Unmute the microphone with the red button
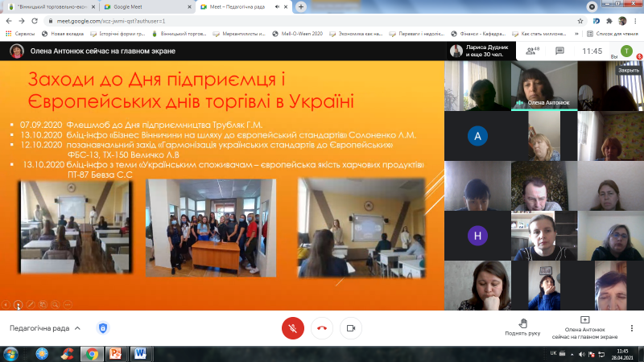Viewport: 644px width, 362px height. [293, 328]
